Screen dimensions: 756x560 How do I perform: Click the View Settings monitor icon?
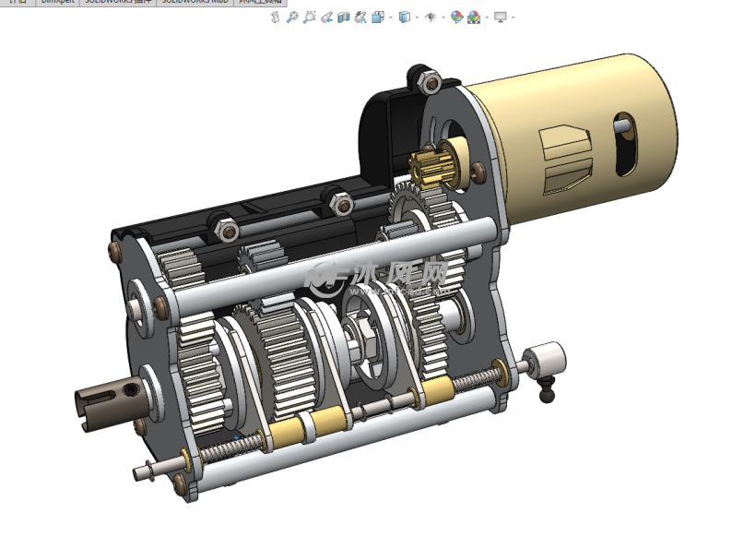(x=500, y=18)
